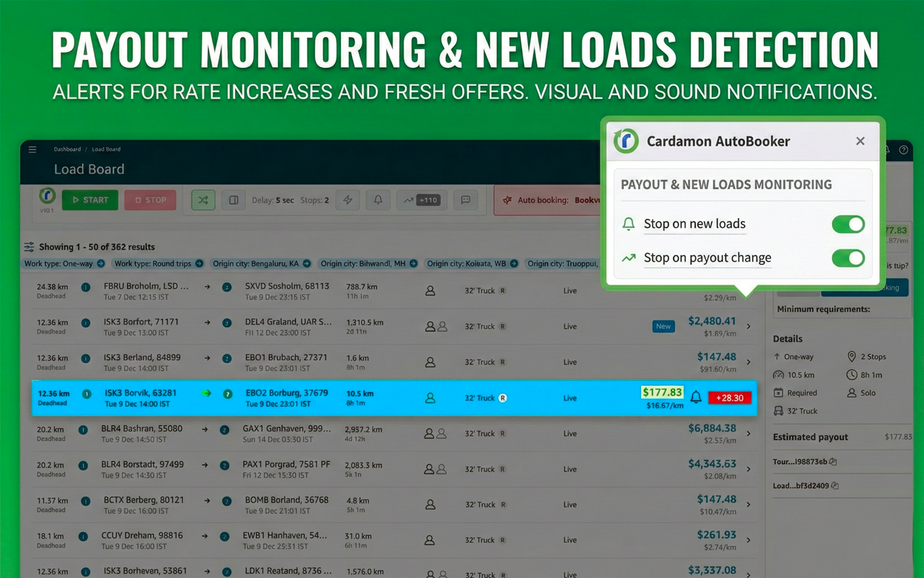Click the green START button
924x578 pixels.
pyautogui.click(x=90, y=200)
